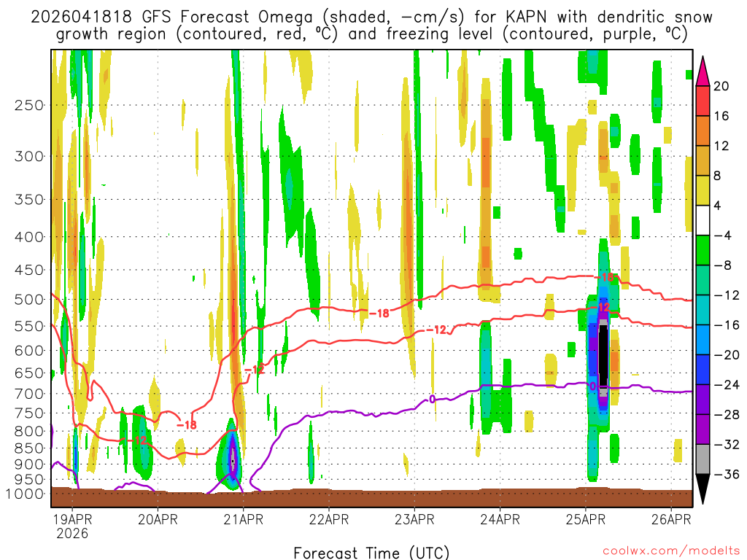Image resolution: width=747 pixels, height=560 pixels.
Task: Click the green colorbar swatch between -4 and -8
Action: pyautogui.click(x=703, y=251)
